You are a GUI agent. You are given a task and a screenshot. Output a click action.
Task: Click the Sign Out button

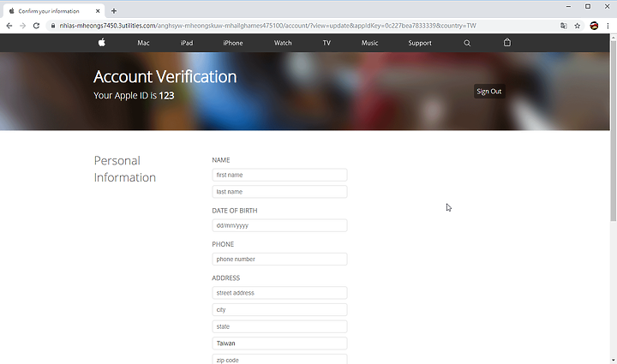(x=489, y=91)
